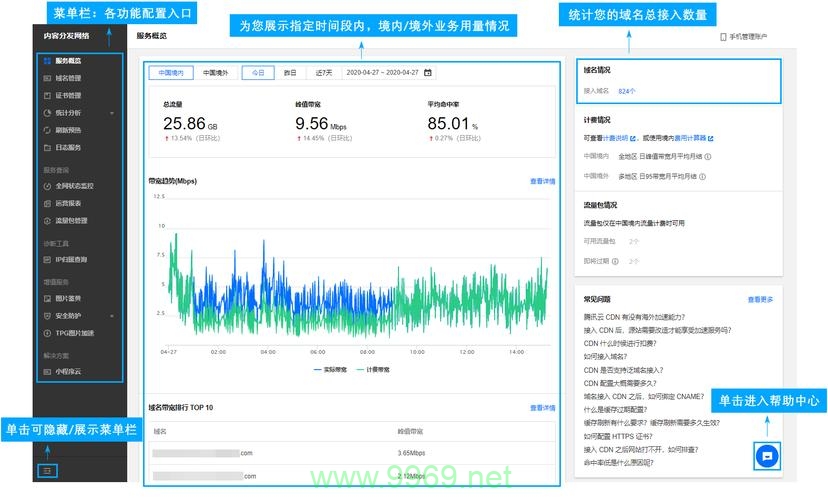Click the IP归属查询 sidebar icon

tap(48, 260)
